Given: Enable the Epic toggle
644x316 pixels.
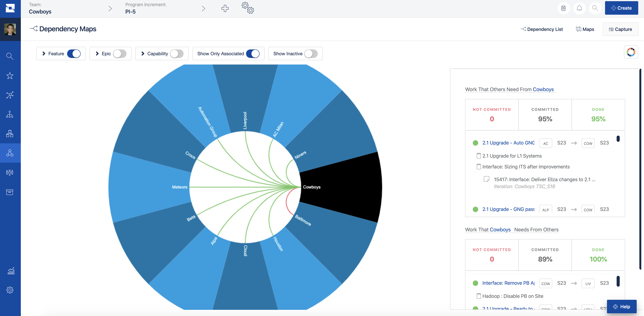Looking at the screenshot, I should [x=120, y=54].
